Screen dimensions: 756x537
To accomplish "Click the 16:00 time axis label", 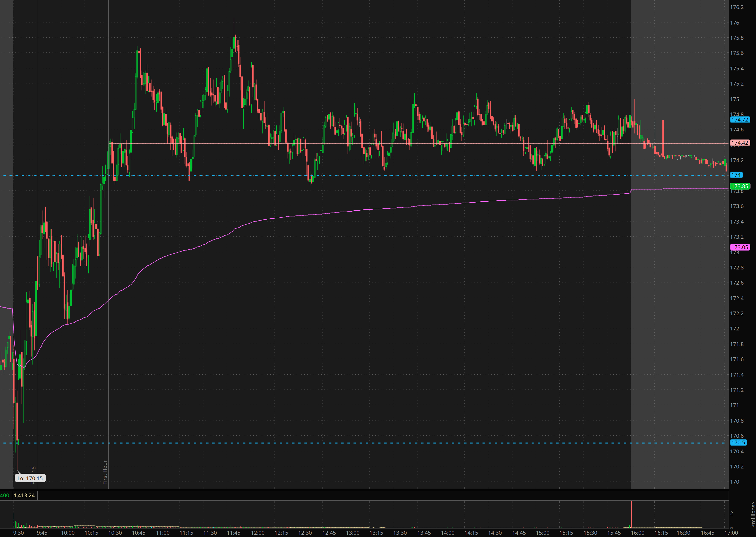I will tap(637, 533).
